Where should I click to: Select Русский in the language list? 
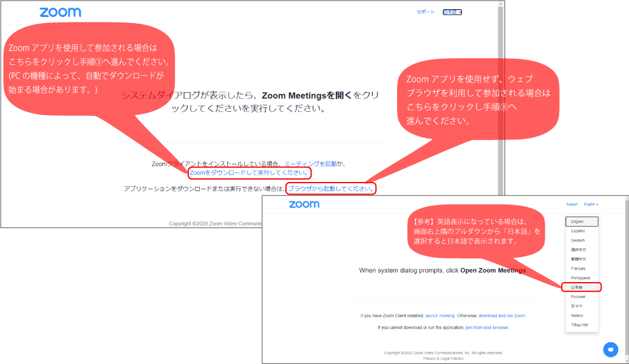582,297
